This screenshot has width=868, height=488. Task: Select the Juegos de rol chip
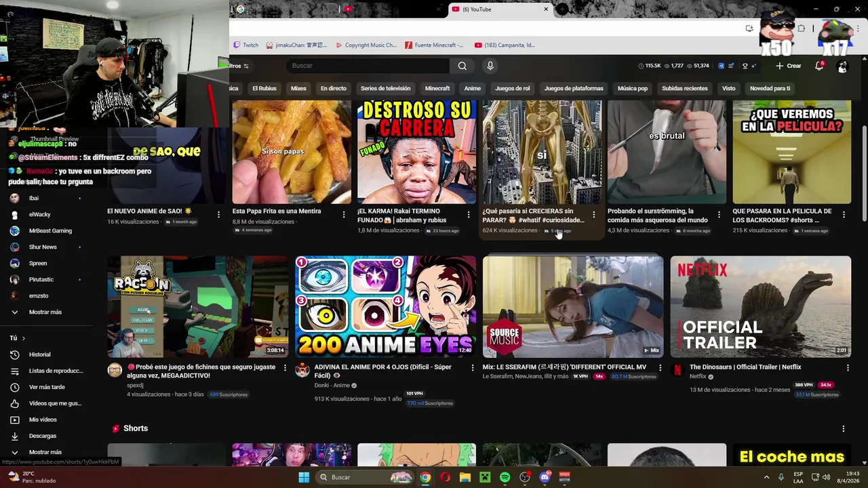point(513,88)
